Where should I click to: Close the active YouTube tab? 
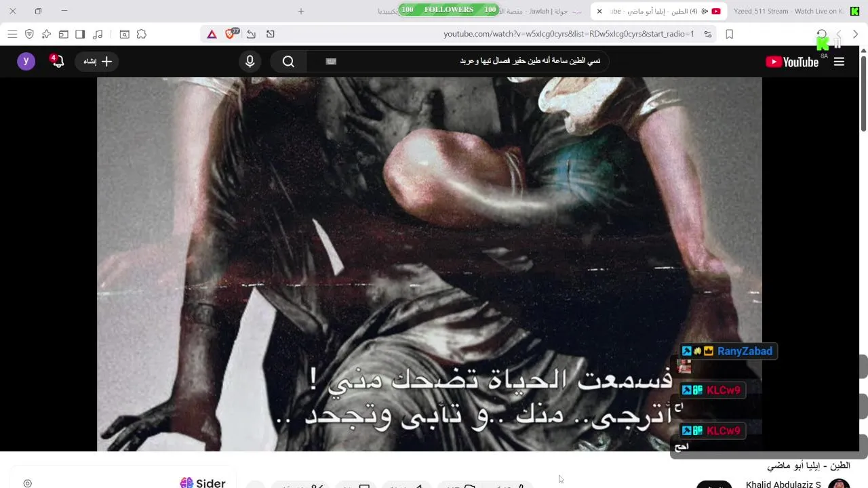click(x=599, y=11)
